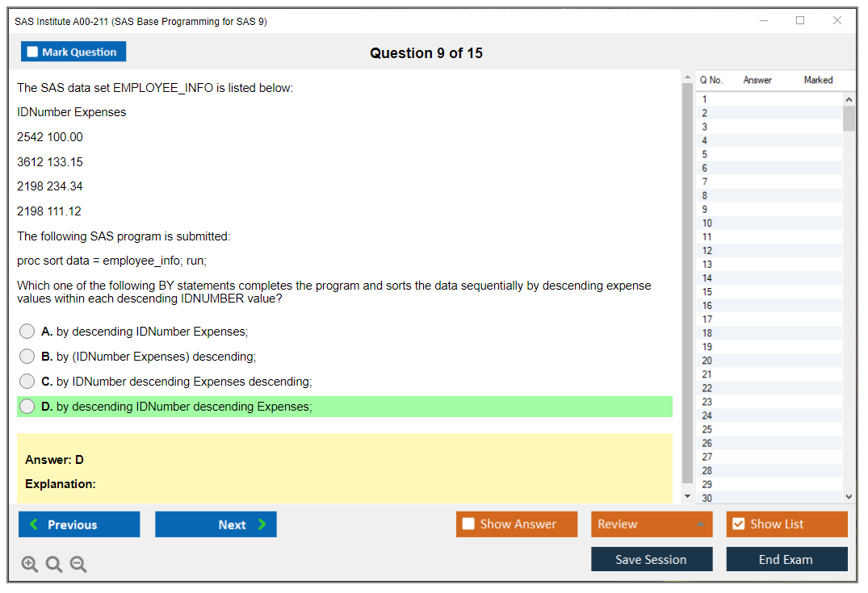868x593 pixels.
Task: Jump to question 15 in list
Action: click(767, 291)
